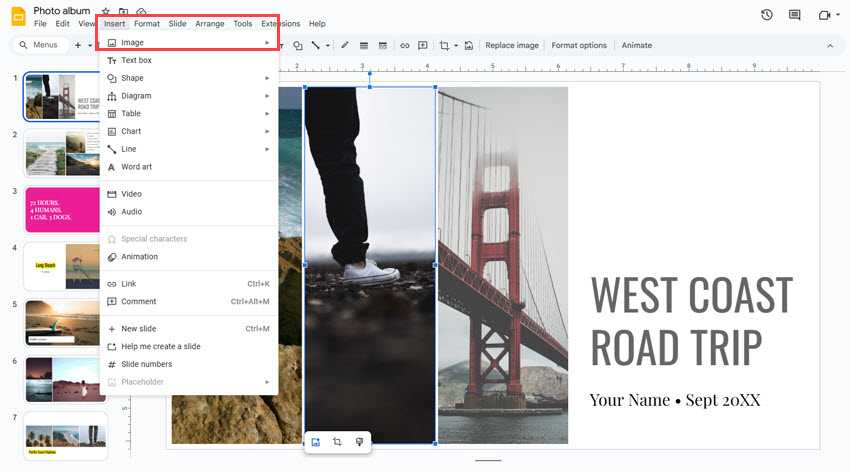Click the Animate button

pyautogui.click(x=636, y=46)
